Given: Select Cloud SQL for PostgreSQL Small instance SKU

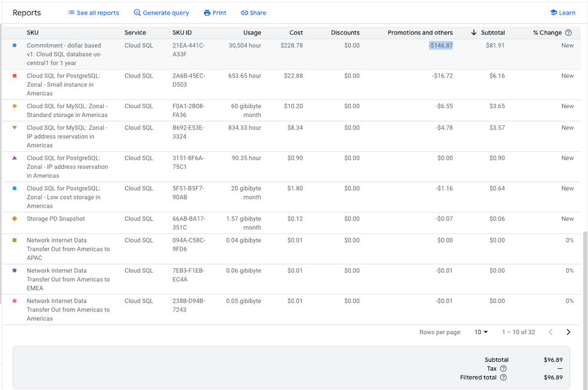Looking at the screenshot, I should point(64,85).
